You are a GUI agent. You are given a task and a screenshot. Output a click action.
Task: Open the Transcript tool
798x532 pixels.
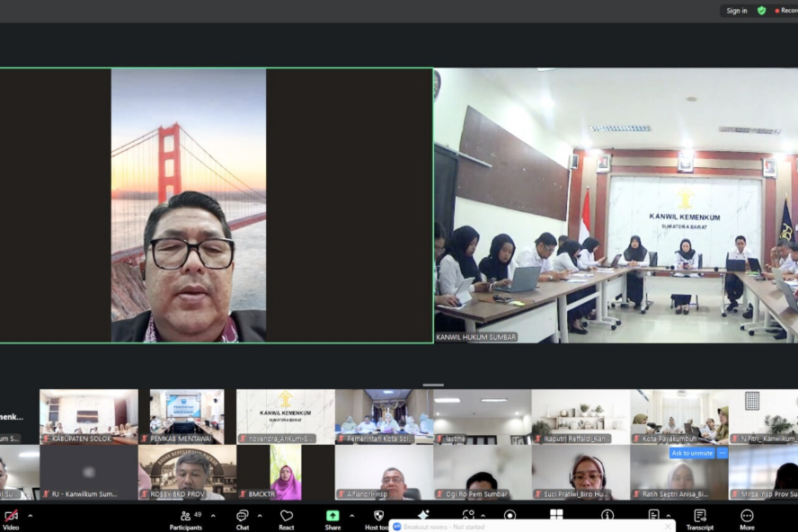pos(700,517)
